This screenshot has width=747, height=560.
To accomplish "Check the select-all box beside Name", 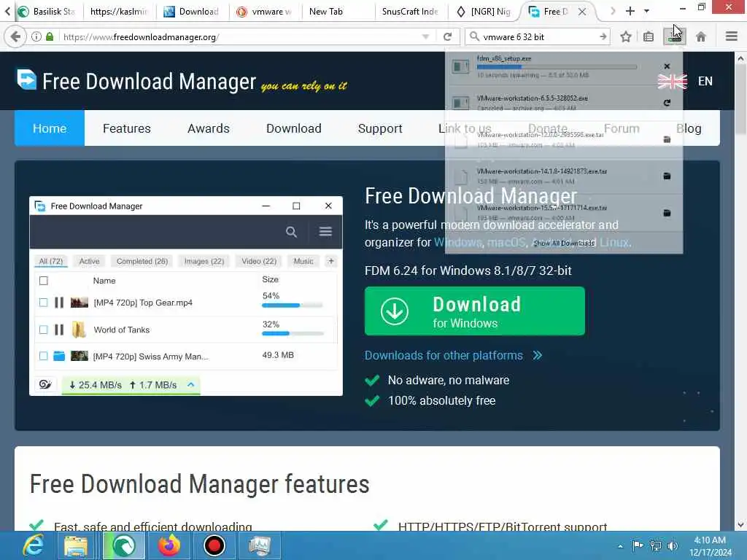I will (43, 281).
